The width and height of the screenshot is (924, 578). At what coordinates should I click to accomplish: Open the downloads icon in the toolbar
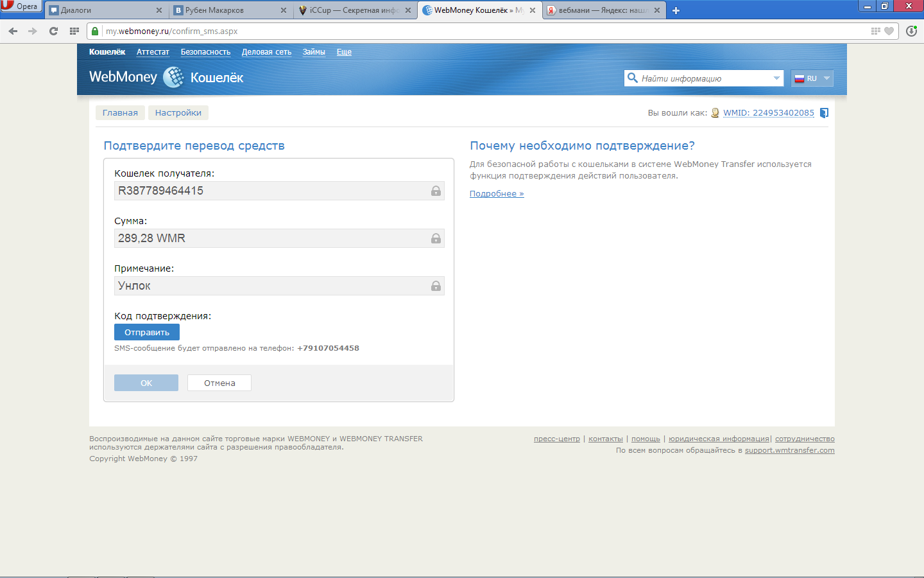click(911, 31)
